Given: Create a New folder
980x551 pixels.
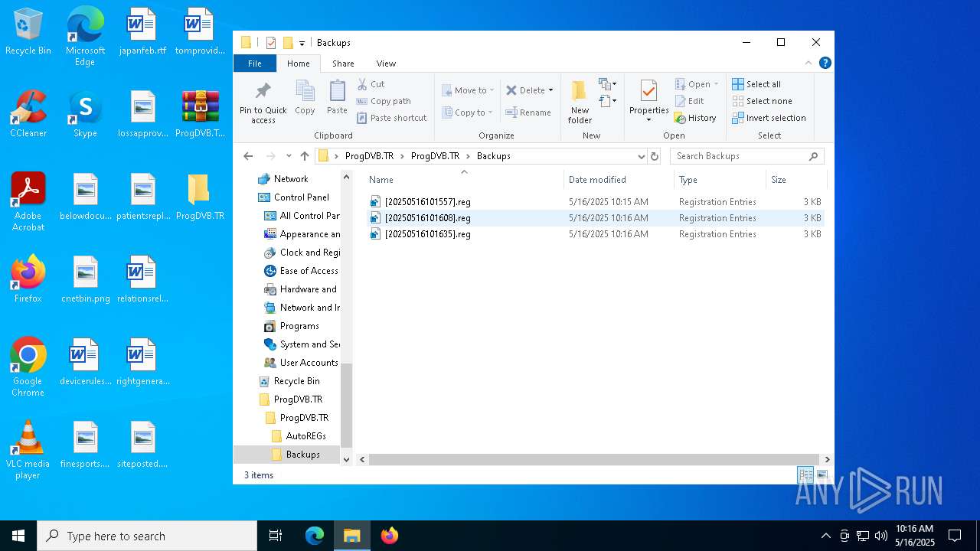Looking at the screenshot, I should [x=580, y=103].
